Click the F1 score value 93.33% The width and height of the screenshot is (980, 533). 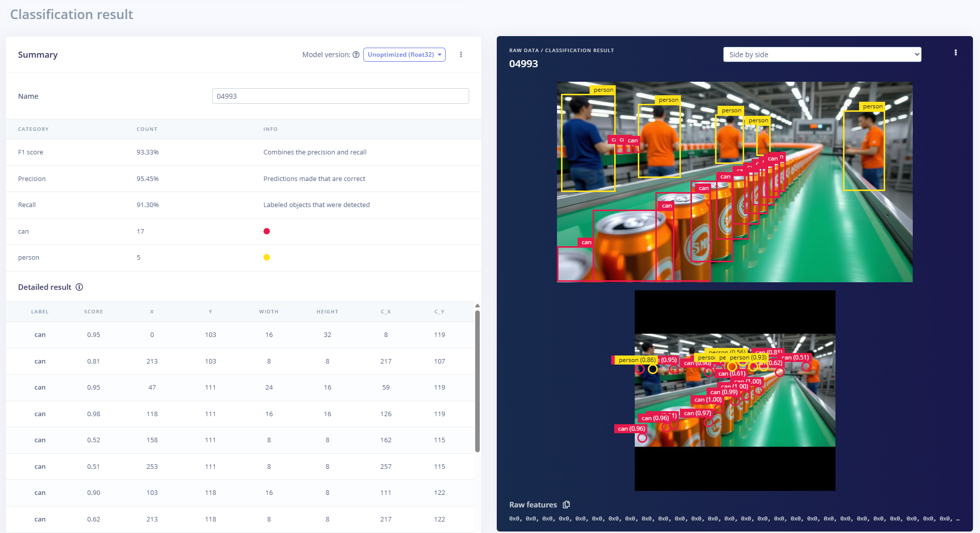(148, 152)
